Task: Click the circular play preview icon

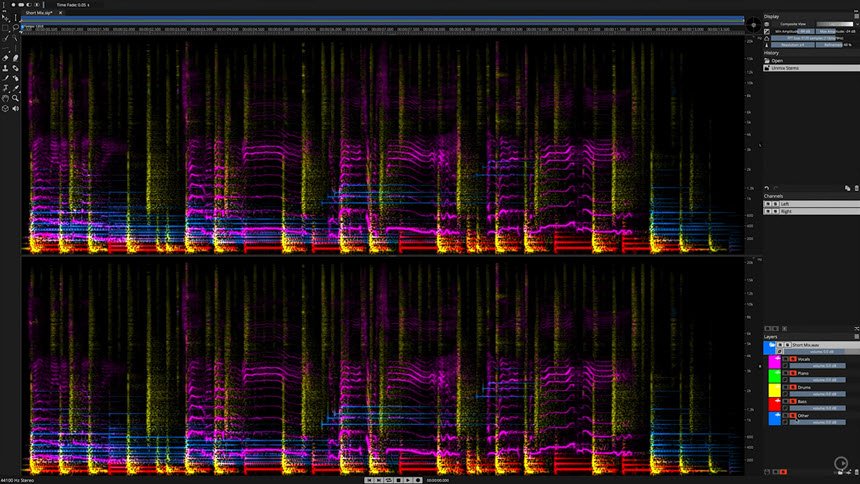Action: tap(841, 463)
